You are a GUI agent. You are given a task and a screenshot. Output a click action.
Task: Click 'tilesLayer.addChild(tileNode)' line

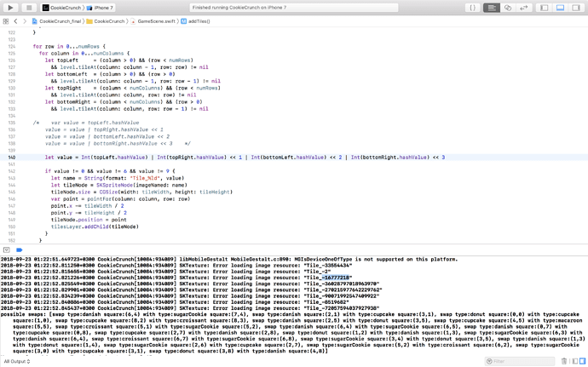tap(95, 227)
